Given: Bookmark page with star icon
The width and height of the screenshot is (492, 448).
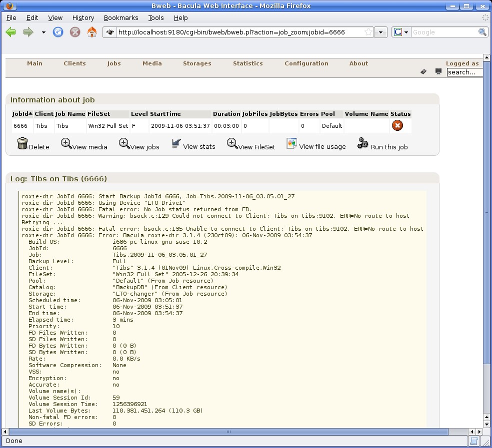Looking at the screenshot, I should point(368,32).
